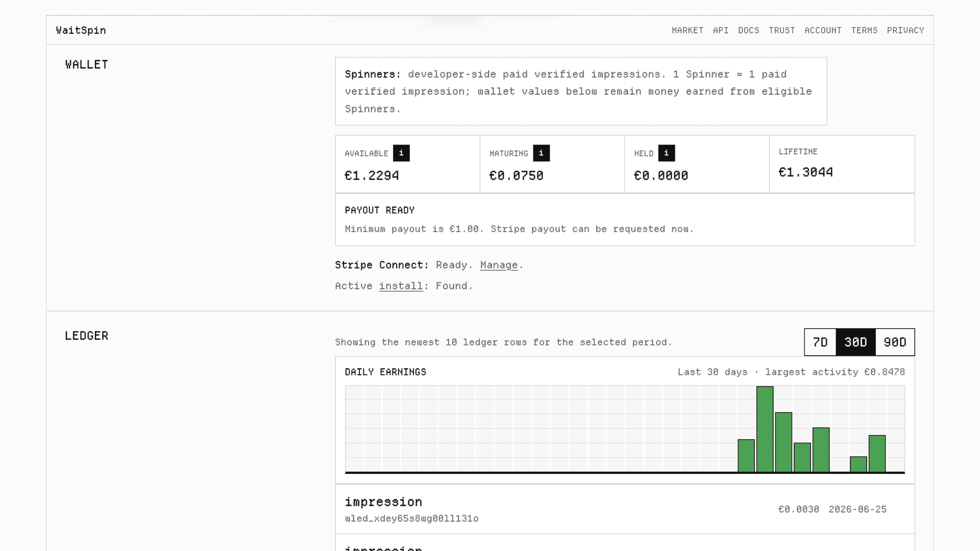Follow the Manage Stripe Connect link
This screenshot has width=980, height=551.
pos(499,265)
